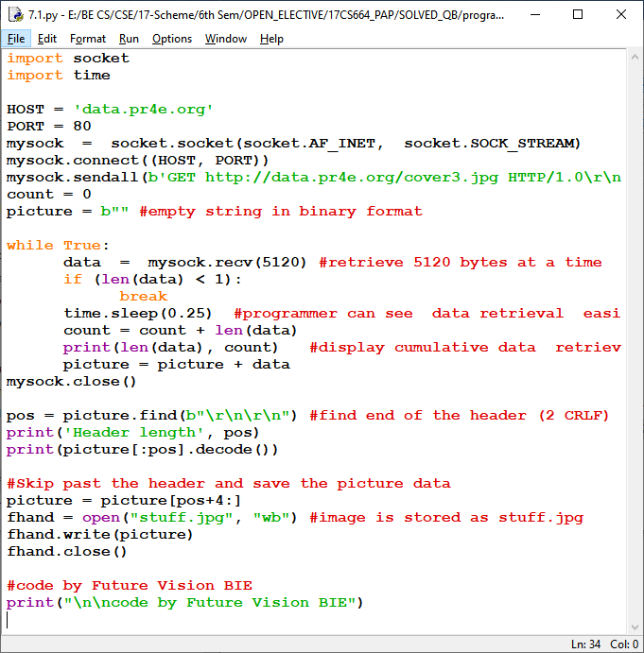This screenshot has height=653, width=644.
Task: Minimize the IDLE editor window
Action: 535,14
